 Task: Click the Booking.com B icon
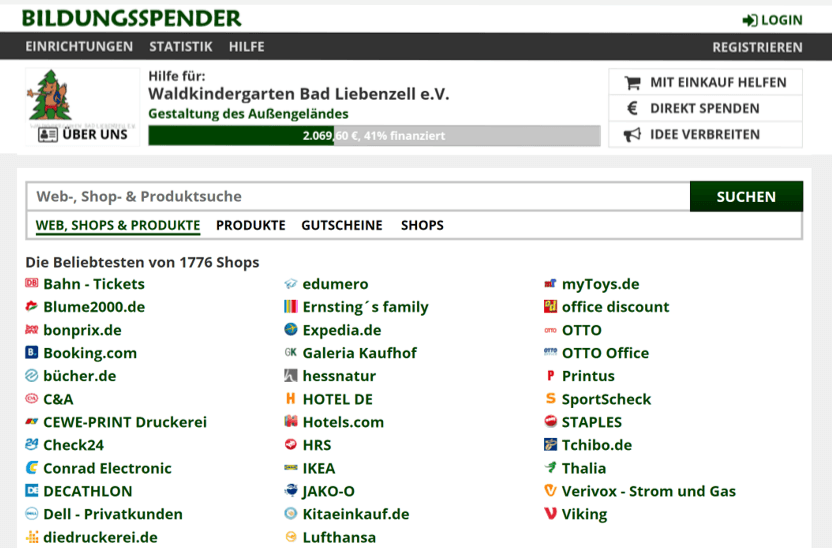[x=32, y=352]
